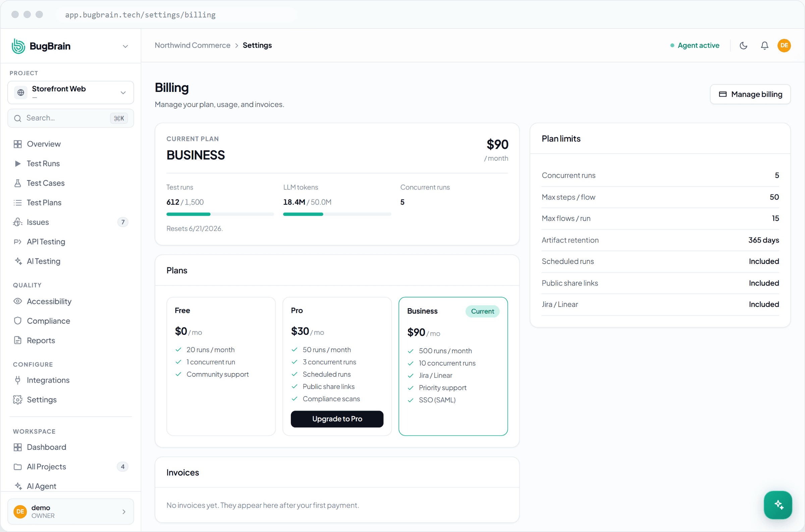Toggle dark mode moon icon

743,46
